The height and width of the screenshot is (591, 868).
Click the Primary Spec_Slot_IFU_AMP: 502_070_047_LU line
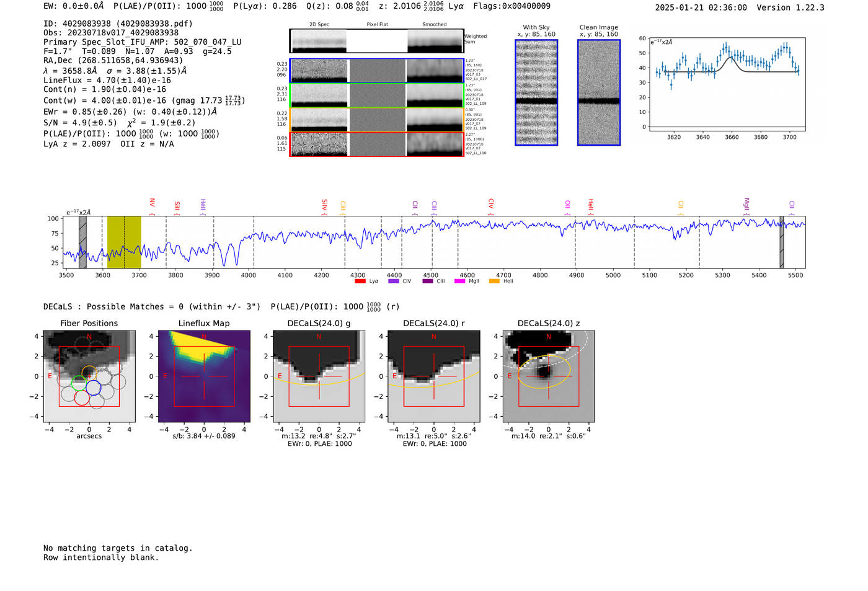pyautogui.click(x=143, y=42)
